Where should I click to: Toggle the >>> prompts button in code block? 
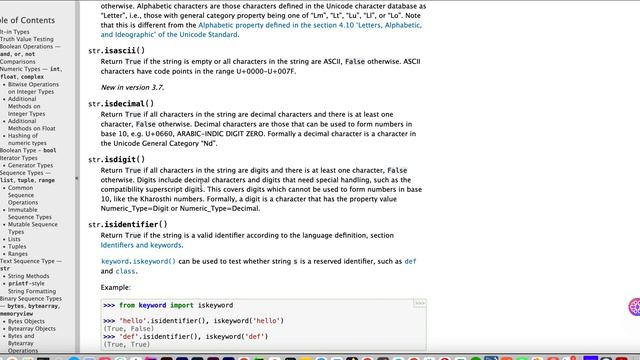420,303
